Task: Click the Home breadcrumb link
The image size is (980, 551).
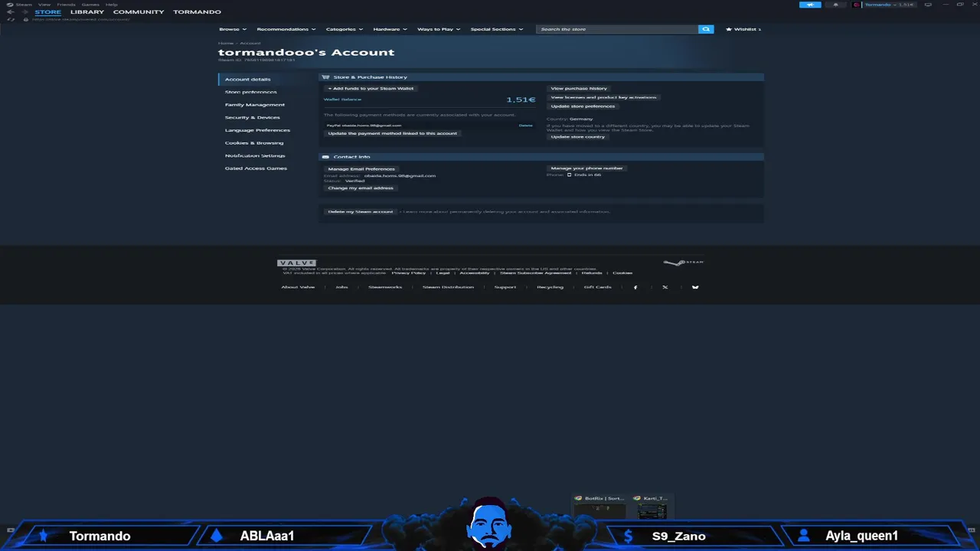Action: 226,44
